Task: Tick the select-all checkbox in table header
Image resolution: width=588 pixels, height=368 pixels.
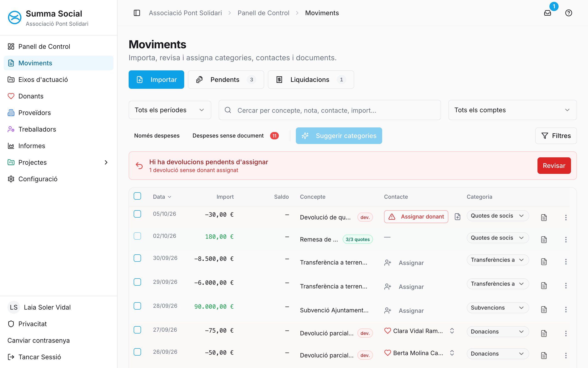Action: pyautogui.click(x=137, y=196)
